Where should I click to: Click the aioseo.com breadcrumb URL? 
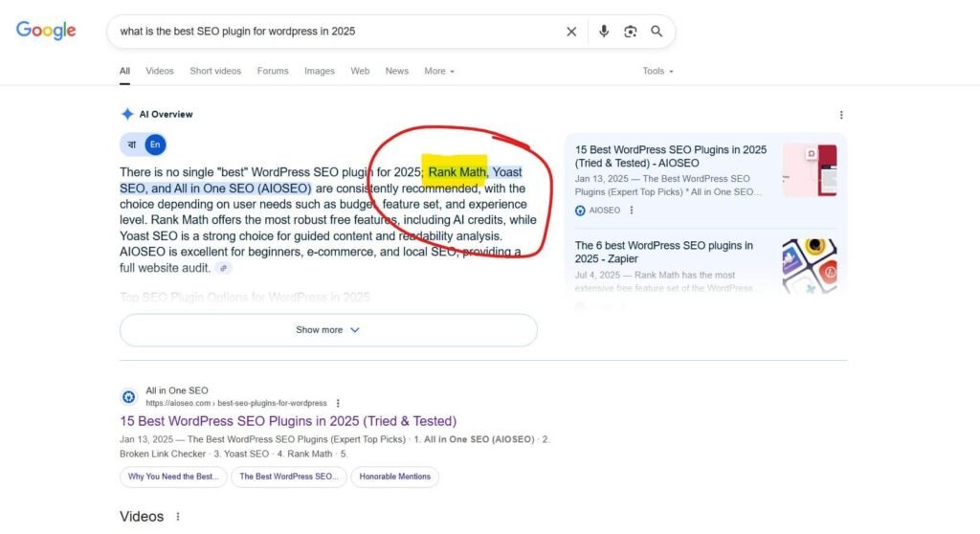[236, 403]
